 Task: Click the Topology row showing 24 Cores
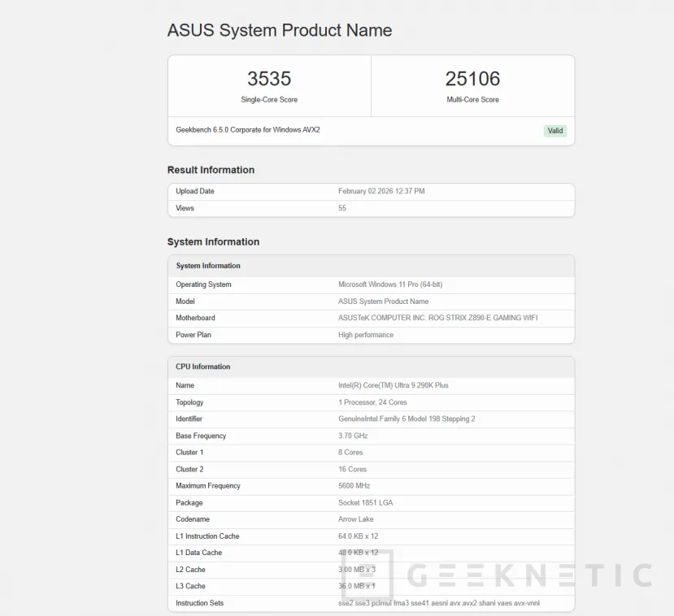[372, 402]
